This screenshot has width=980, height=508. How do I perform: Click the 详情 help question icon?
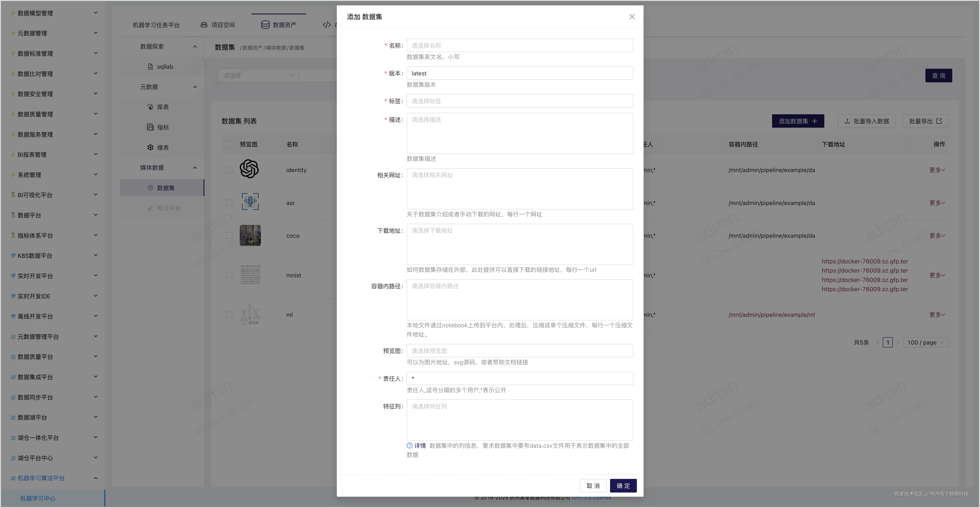tap(409, 446)
